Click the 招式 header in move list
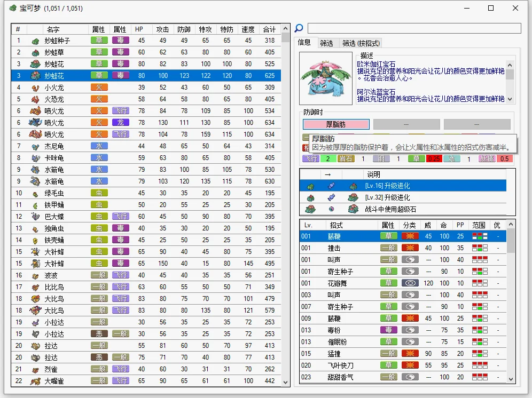 pos(351,225)
